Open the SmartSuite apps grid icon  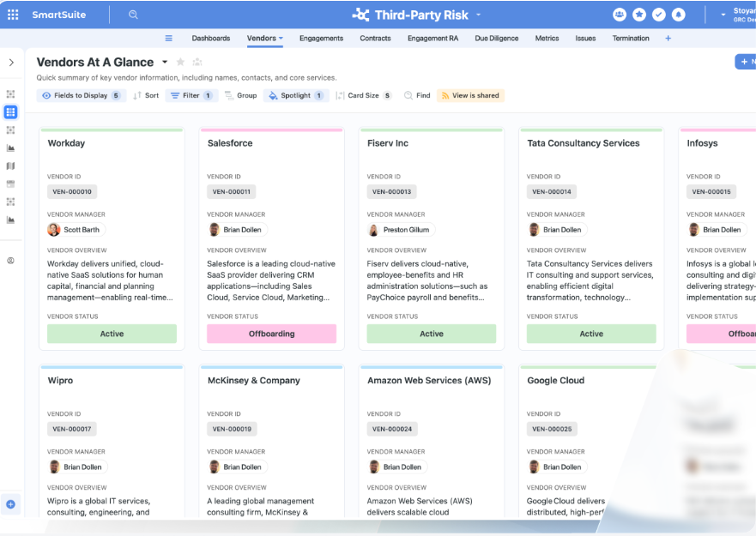pos(13,15)
